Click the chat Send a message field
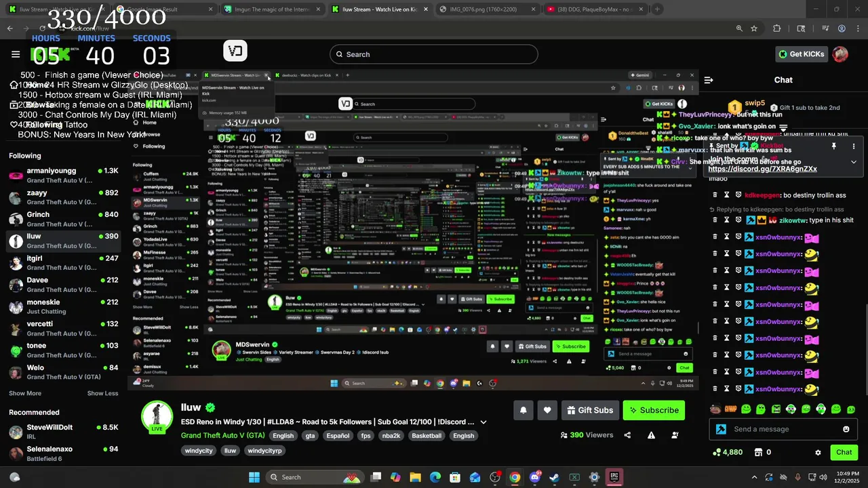Screen dimensions: 868x488 [784, 429]
